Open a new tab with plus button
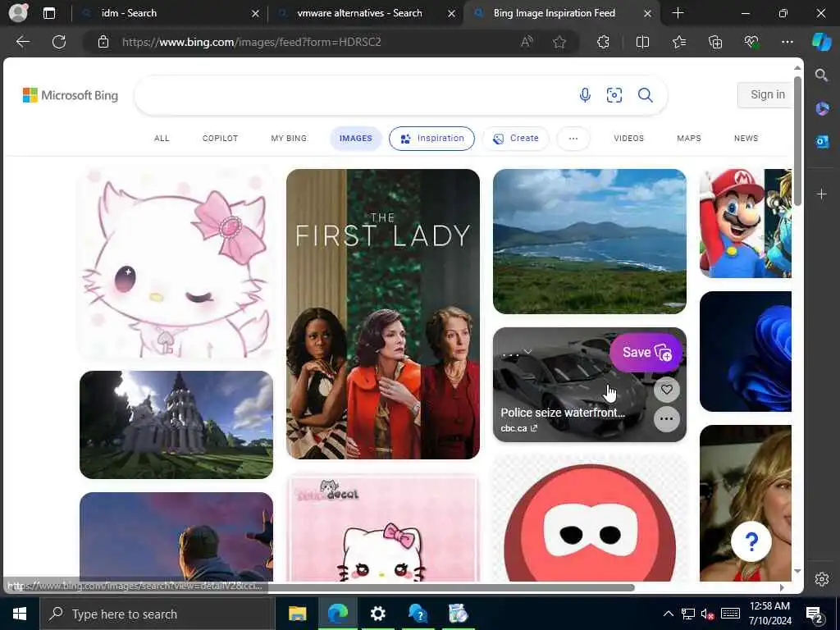Screen dimensions: 840x630 (678, 13)
